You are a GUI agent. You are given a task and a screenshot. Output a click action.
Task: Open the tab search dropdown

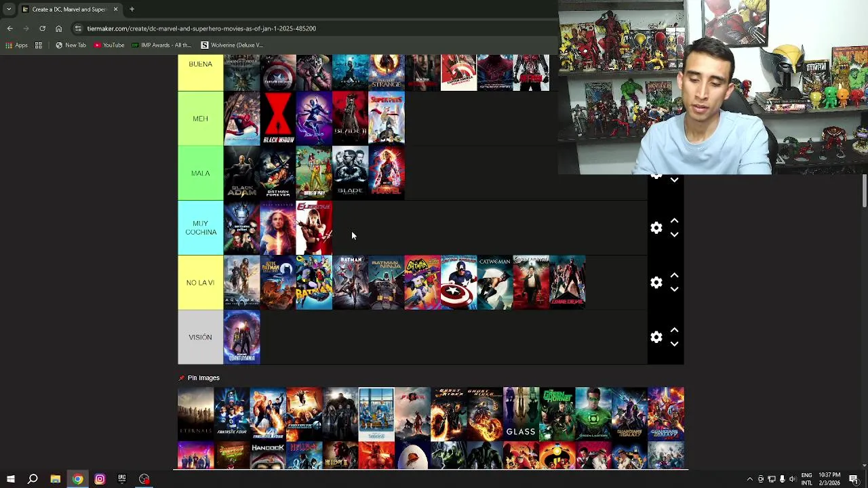[x=9, y=9]
